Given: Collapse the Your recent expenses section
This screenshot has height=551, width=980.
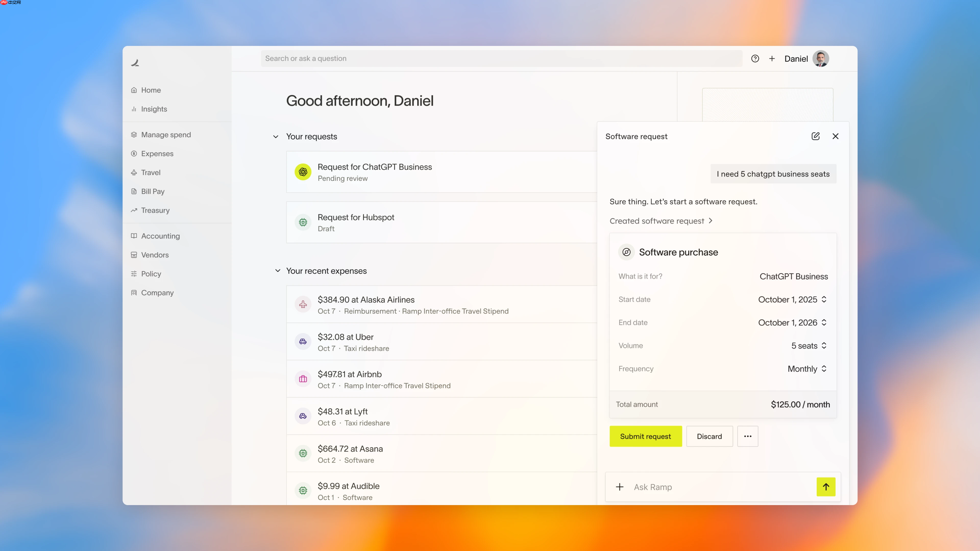Looking at the screenshot, I should coord(278,271).
